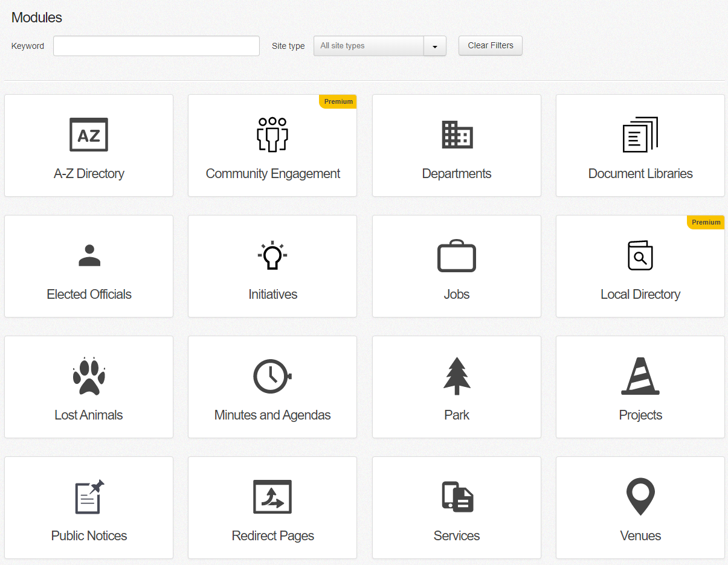Select the Departments building icon

(457, 135)
